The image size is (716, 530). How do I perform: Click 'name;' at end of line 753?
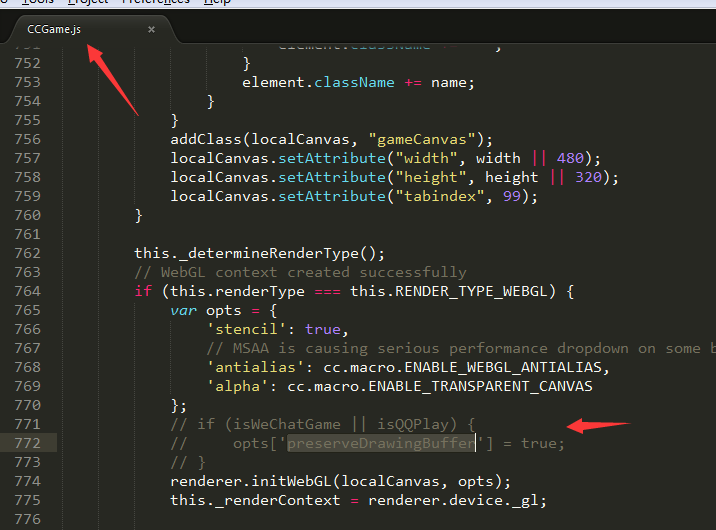click(453, 83)
